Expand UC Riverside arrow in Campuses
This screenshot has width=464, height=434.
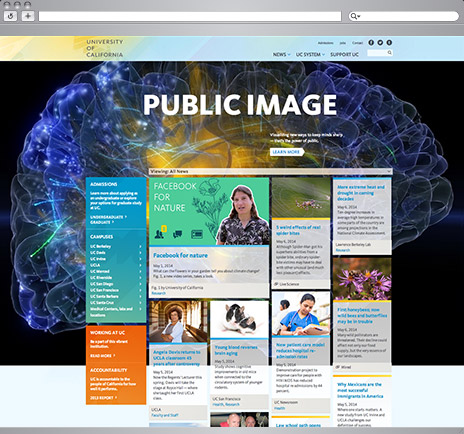pos(140,278)
